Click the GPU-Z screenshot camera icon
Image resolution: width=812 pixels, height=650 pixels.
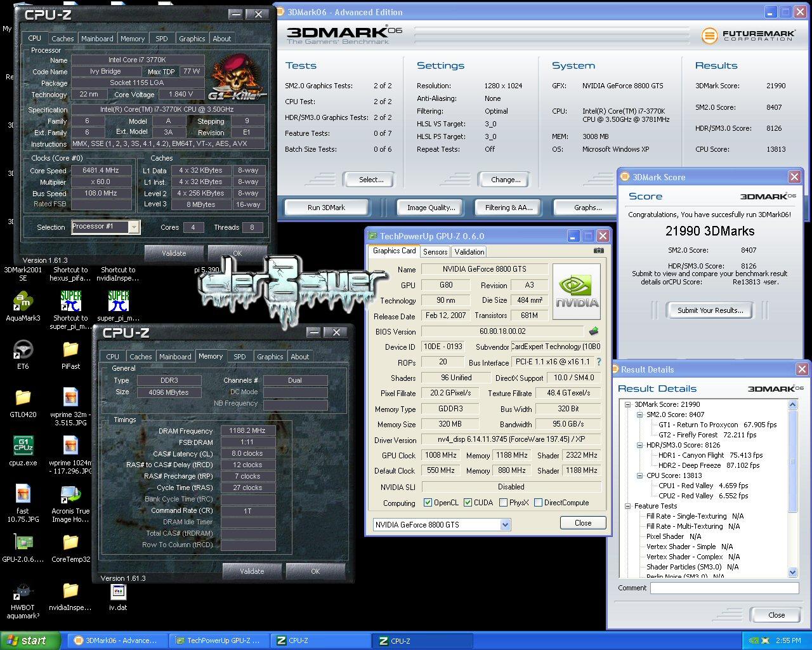[x=598, y=251]
